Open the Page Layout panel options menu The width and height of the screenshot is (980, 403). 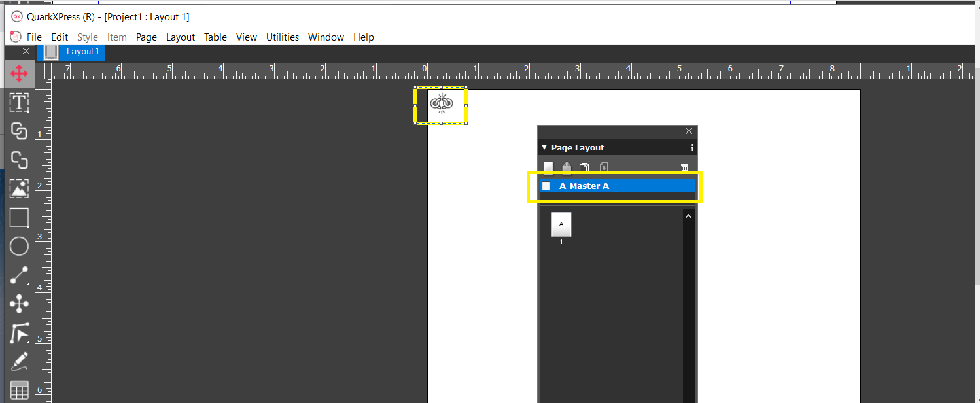pos(692,147)
